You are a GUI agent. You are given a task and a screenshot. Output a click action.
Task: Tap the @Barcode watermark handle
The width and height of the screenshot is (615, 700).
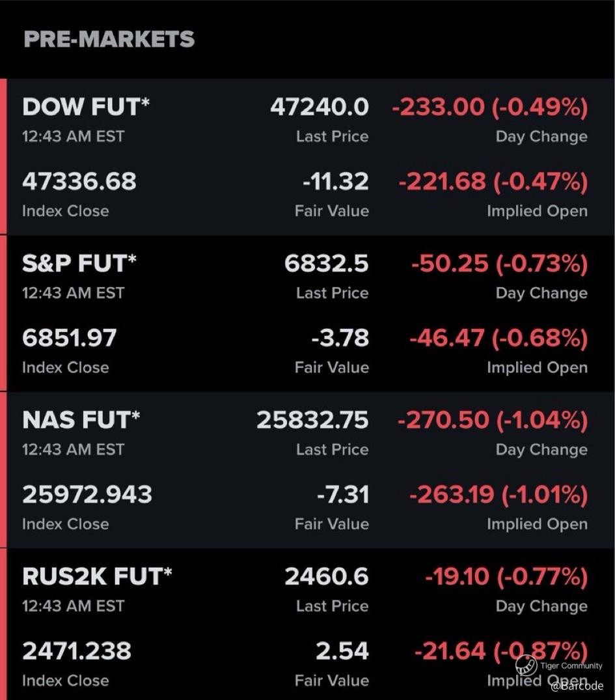click(x=577, y=685)
